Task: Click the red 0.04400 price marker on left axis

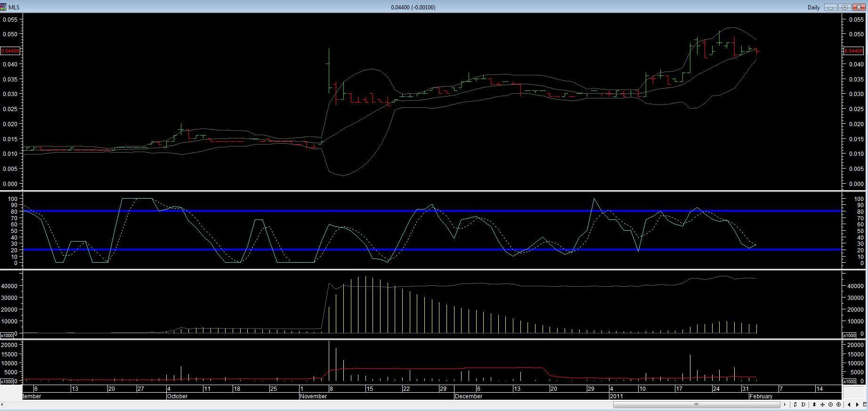Action: click(x=10, y=51)
